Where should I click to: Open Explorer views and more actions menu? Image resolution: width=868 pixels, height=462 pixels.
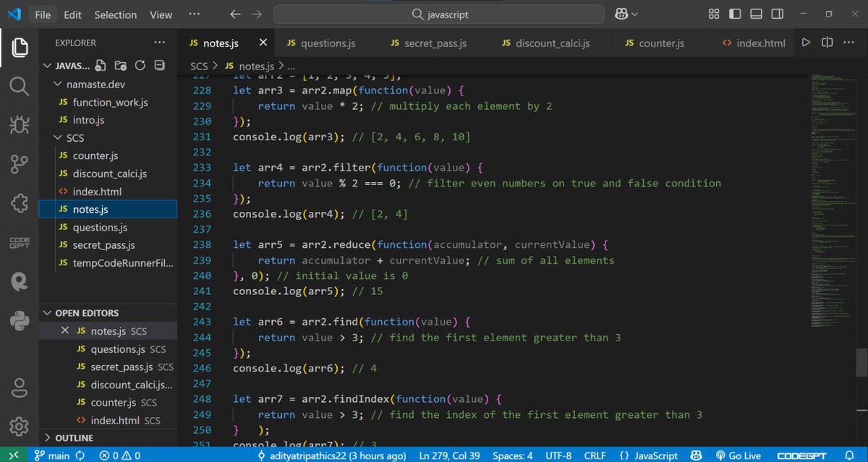159,43
